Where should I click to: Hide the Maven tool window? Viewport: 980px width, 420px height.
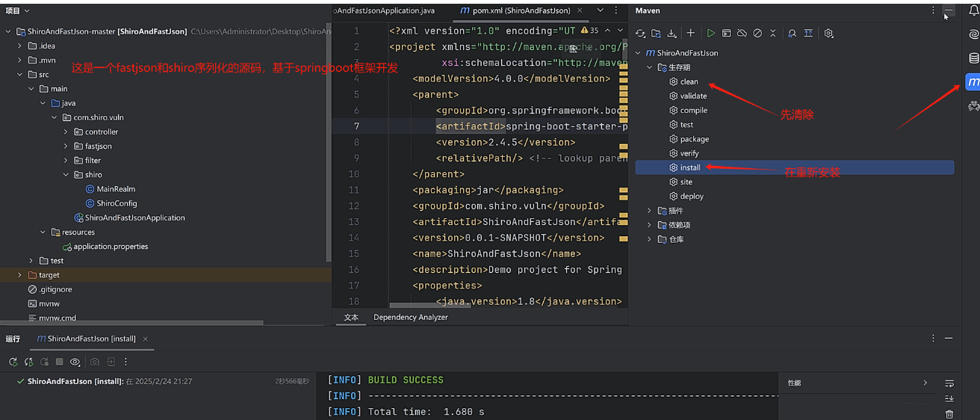tap(949, 11)
